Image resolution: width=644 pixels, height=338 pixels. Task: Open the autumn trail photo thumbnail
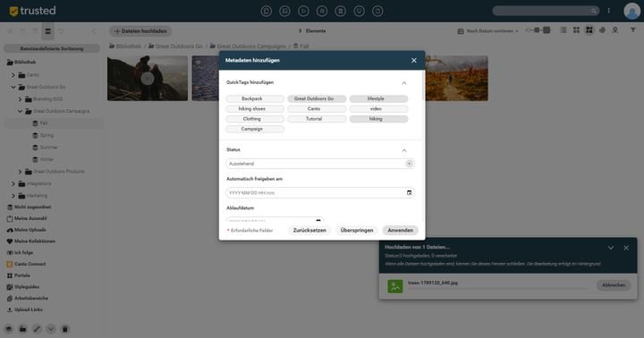pyautogui.click(x=457, y=79)
